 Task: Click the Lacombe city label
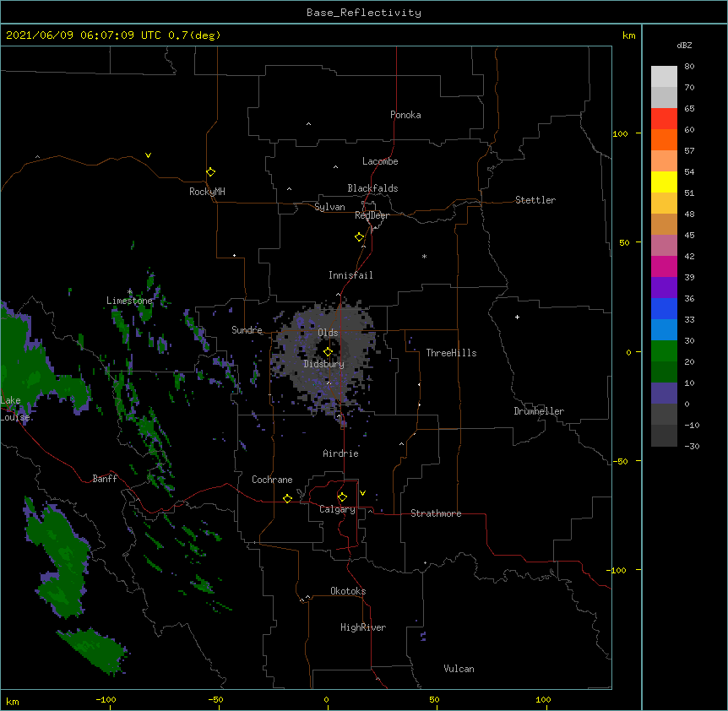pyautogui.click(x=380, y=161)
